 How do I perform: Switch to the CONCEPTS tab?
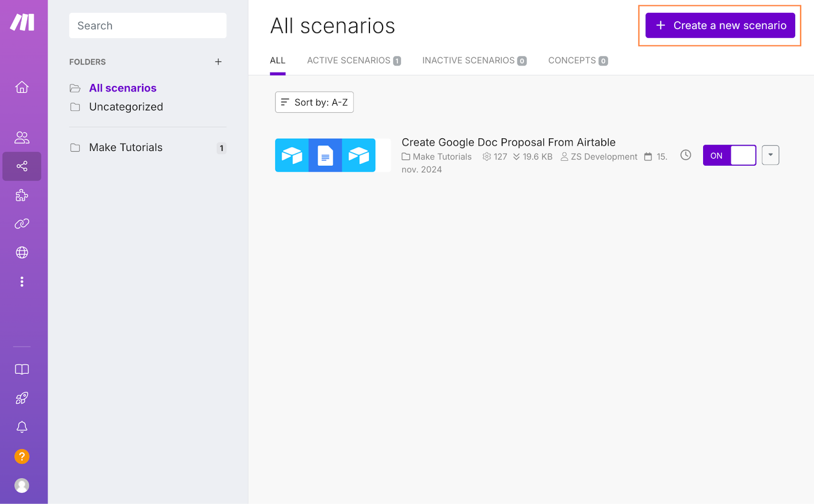[578, 61]
